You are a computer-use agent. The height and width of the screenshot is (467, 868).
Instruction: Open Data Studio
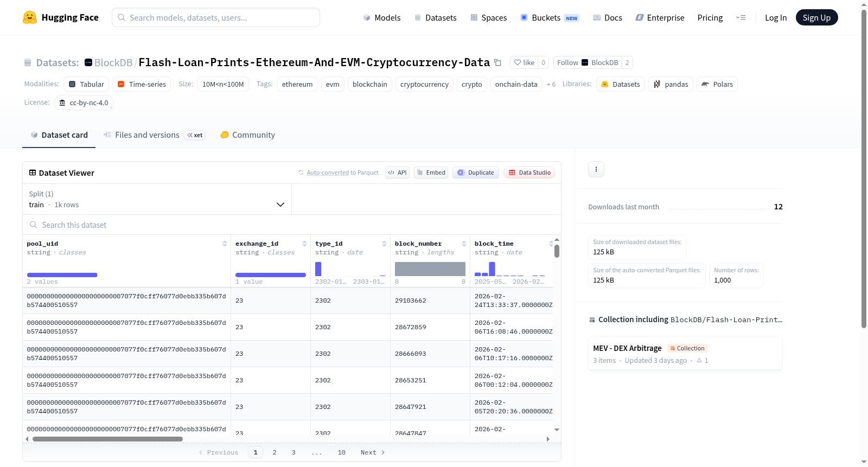(x=529, y=172)
